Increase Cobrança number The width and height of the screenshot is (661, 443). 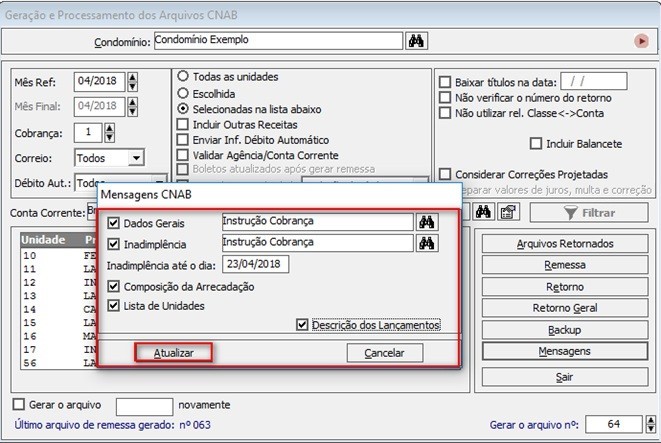109,128
